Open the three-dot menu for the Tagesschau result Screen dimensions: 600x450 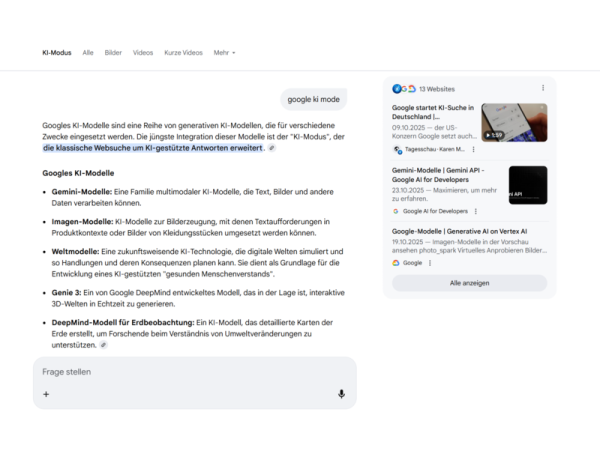coord(473,149)
